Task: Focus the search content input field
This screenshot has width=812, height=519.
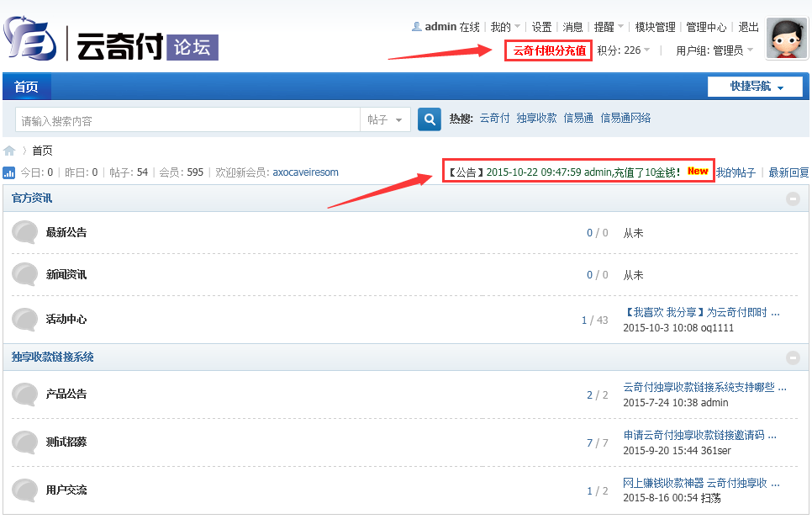Action: point(188,119)
